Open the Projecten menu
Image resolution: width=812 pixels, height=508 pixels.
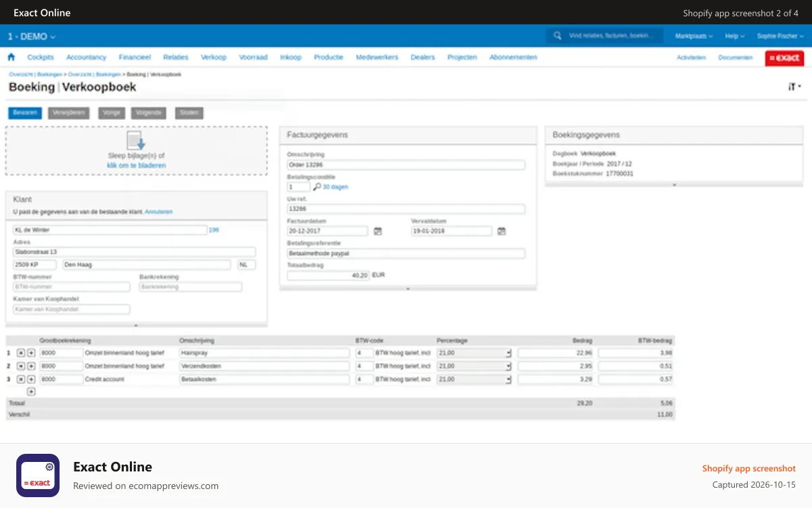click(x=462, y=58)
